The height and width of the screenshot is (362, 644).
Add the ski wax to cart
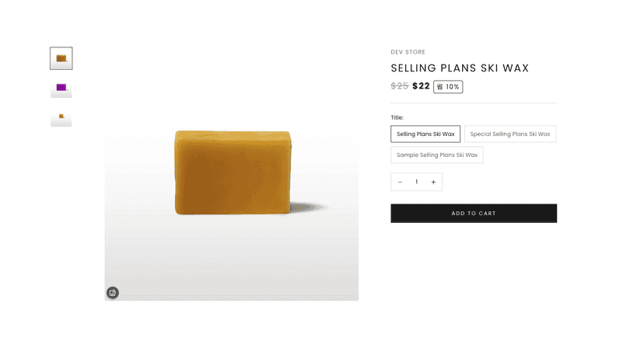click(x=474, y=214)
